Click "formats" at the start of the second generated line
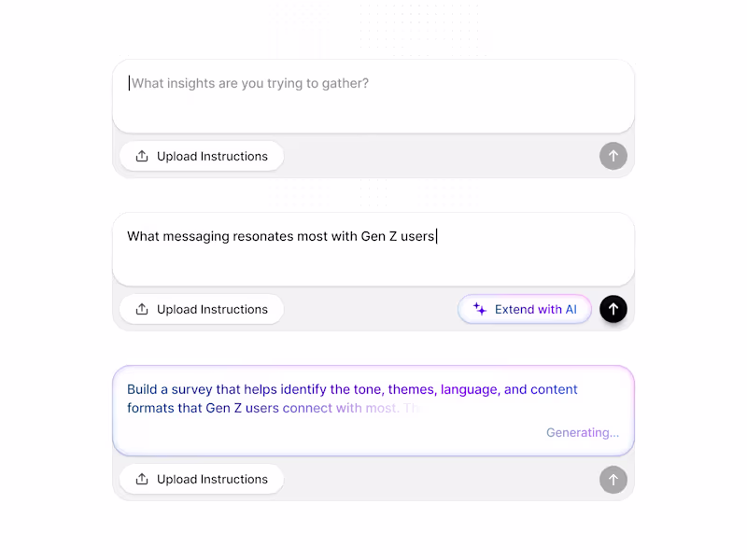The image size is (747, 560). [x=151, y=409]
